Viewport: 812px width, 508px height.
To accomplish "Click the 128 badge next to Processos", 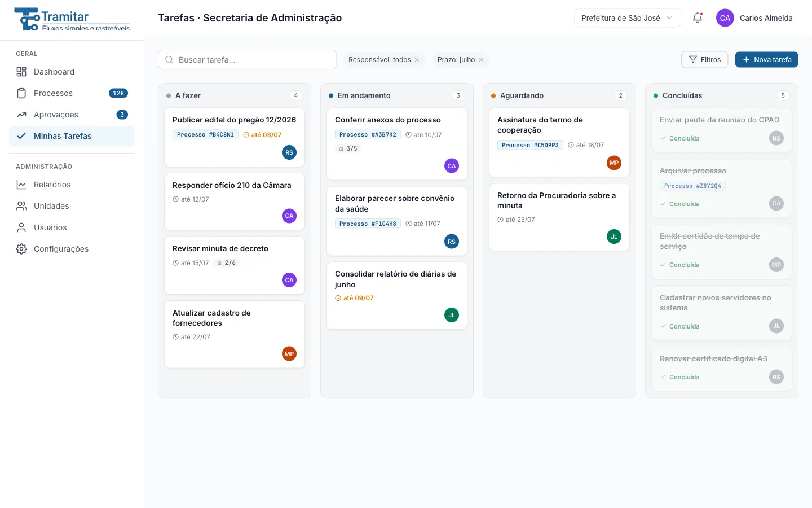I will pyautogui.click(x=118, y=93).
